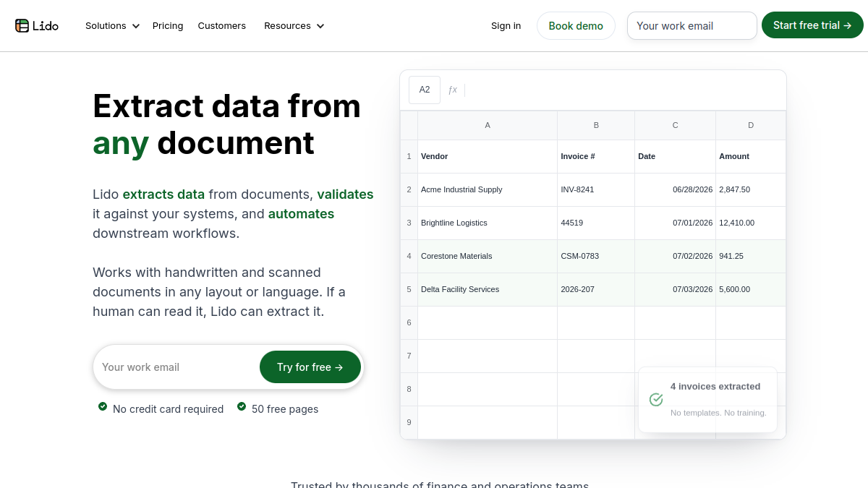Click the fx formula icon
Screen dimensions: 868x488
click(453, 90)
